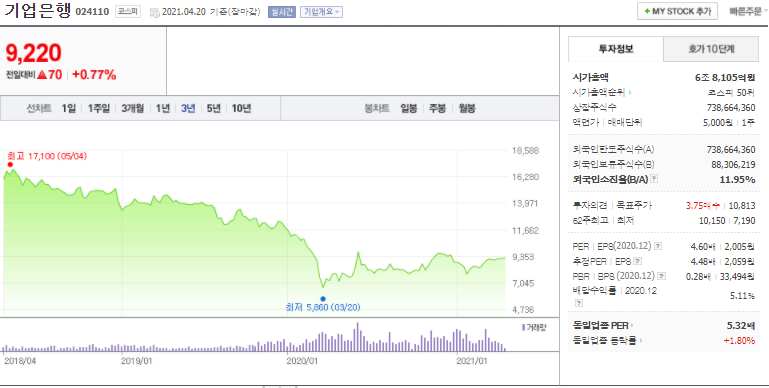Select 3년 line chart period
The height and width of the screenshot is (388, 769).
click(x=188, y=108)
